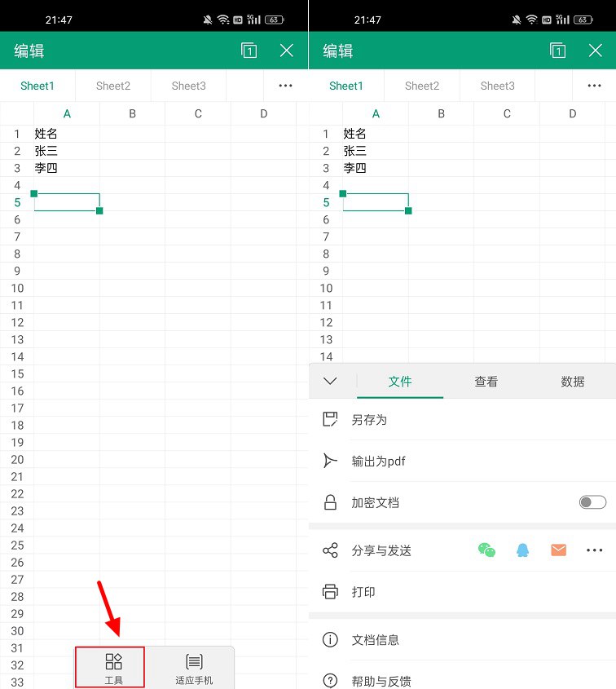Select Sheet2 tab in left screen
This screenshot has height=689, width=616.
point(113,86)
